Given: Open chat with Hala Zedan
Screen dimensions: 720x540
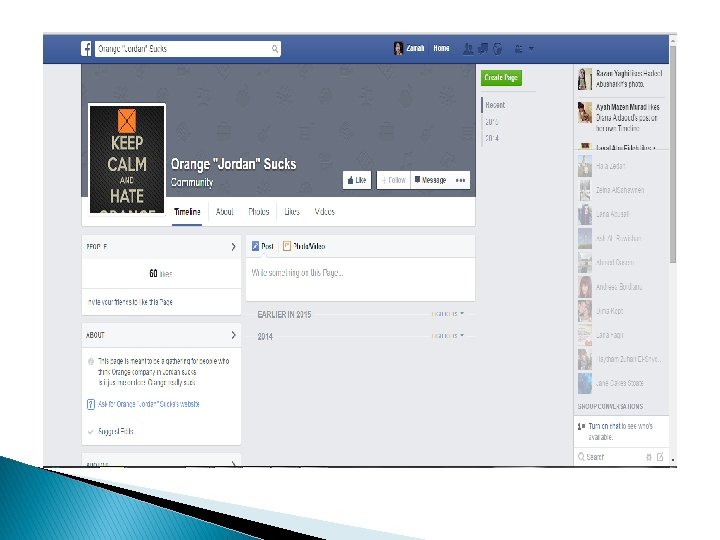Looking at the screenshot, I should click(620, 166).
